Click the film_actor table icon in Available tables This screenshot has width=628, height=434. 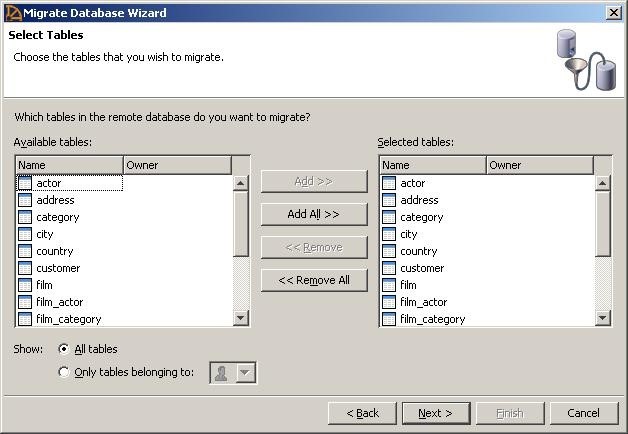(25, 302)
